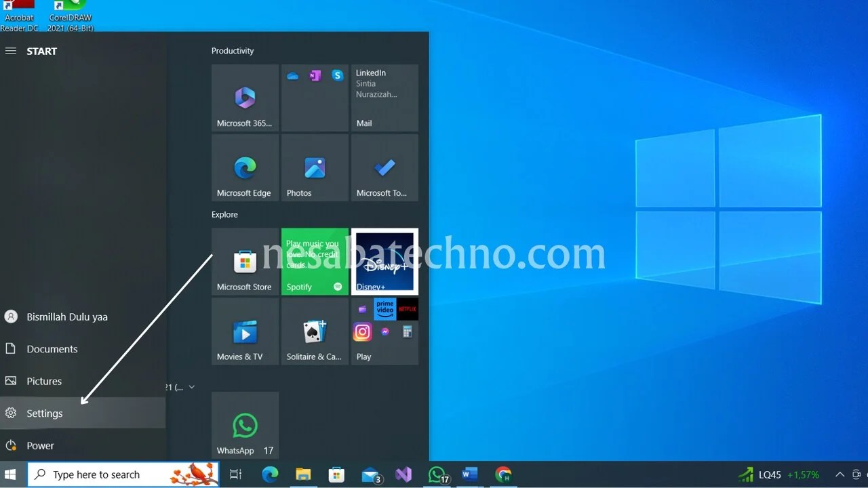Open the Microsoft To Do tile
868x488 pixels.
384,167
